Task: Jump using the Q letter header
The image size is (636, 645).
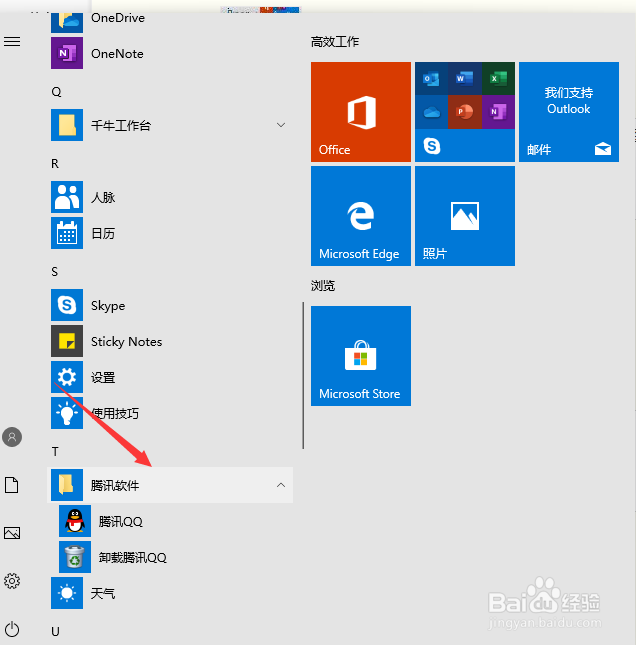Action: pyautogui.click(x=56, y=92)
